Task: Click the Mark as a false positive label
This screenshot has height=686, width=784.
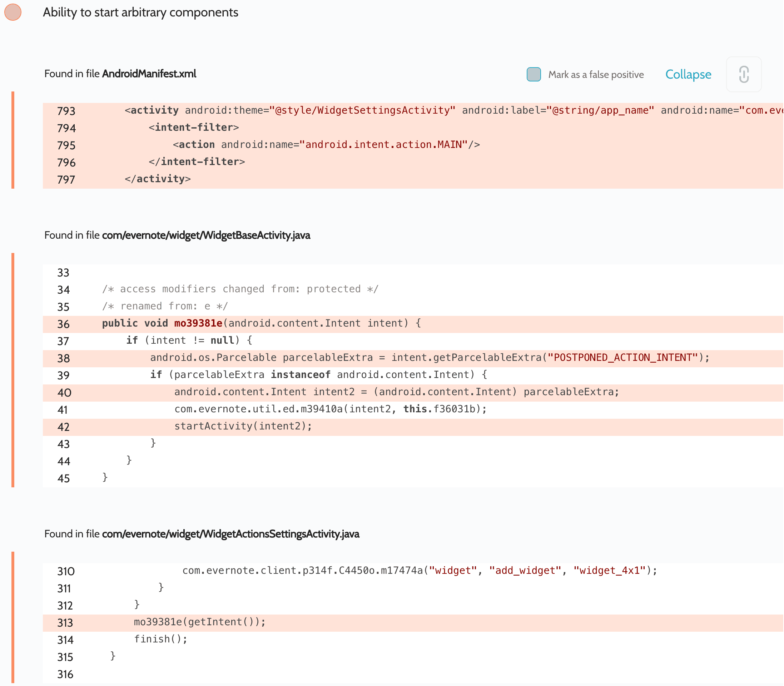Action: pos(596,75)
